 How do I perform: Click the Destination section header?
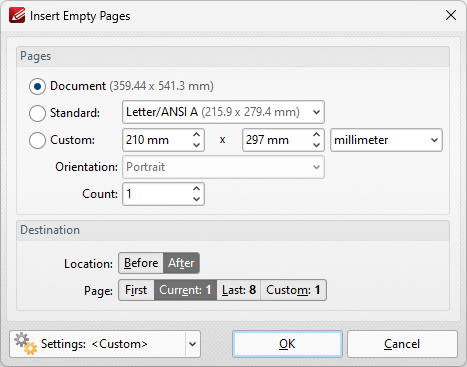coord(233,230)
